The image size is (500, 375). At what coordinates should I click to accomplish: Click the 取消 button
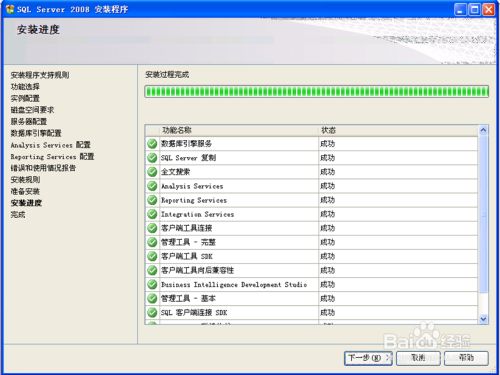[418, 358]
